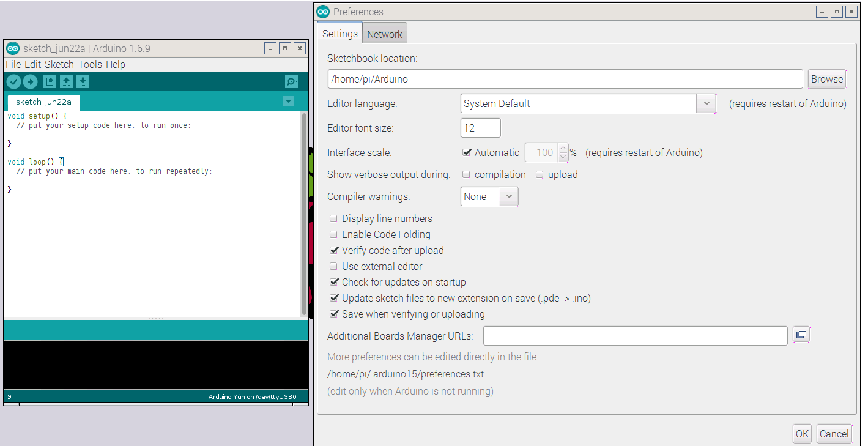Click the Editor font size field
This screenshot has width=868, height=446.
[480, 128]
